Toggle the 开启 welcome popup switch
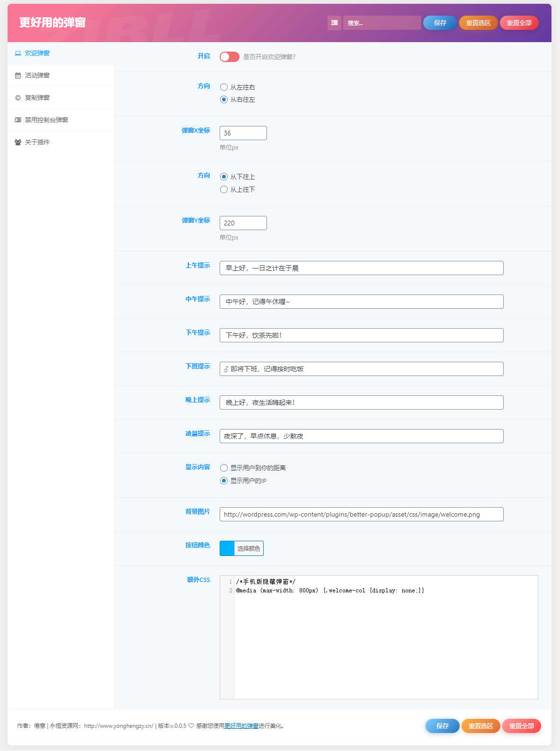Image resolution: width=560 pixels, height=751 pixels. click(x=230, y=57)
